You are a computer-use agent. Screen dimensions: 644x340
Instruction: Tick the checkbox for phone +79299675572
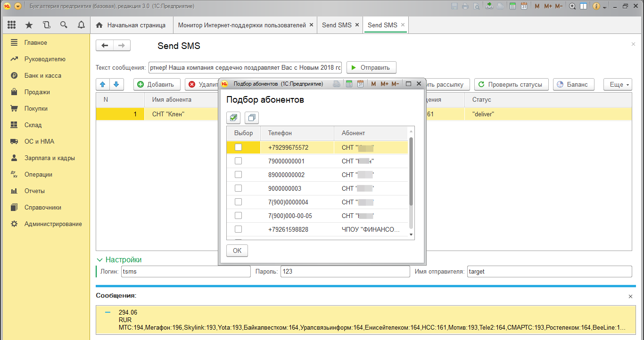(238, 147)
